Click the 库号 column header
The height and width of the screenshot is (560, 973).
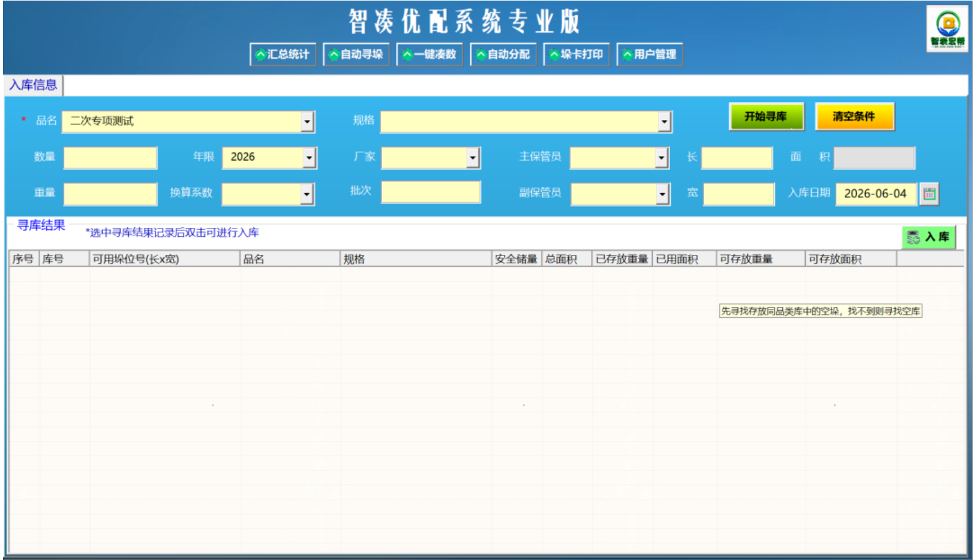[x=64, y=259]
